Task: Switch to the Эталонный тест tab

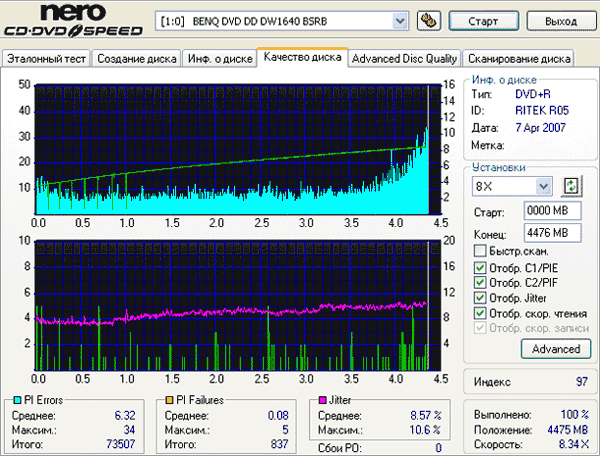Action: (46, 59)
